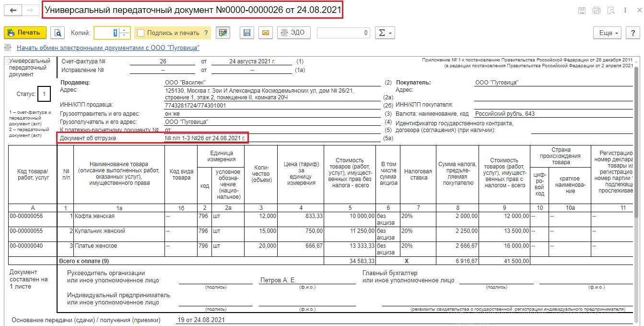The height and width of the screenshot is (326, 644).
Task: Save document with the floppy disk icon
Action: [x=247, y=33]
